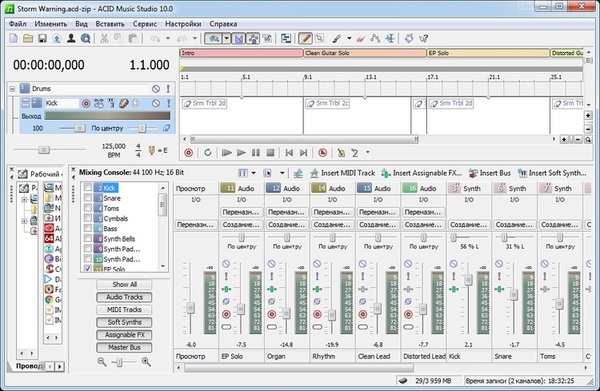Screen dimensions: 600x391
Task: Zoom in the mixer with the magnifier plus
Action: [146, 362]
